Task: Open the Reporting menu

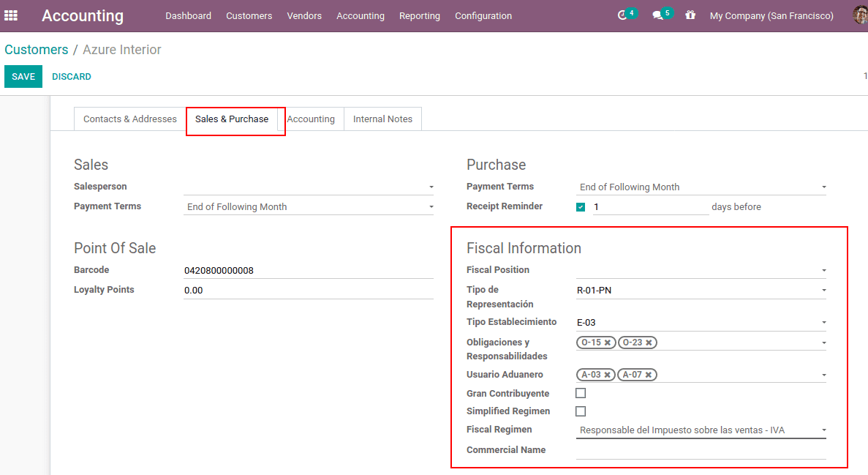Action: point(420,15)
